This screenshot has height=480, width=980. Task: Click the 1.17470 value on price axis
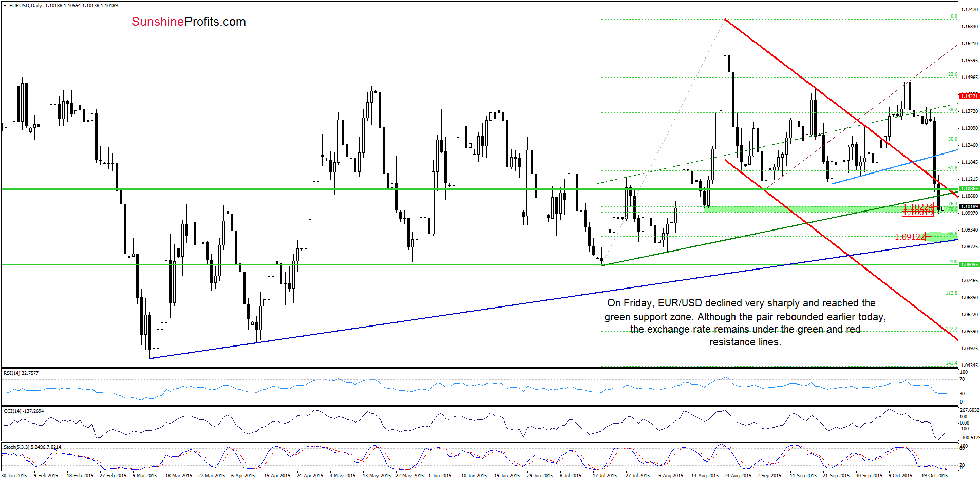point(969,10)
